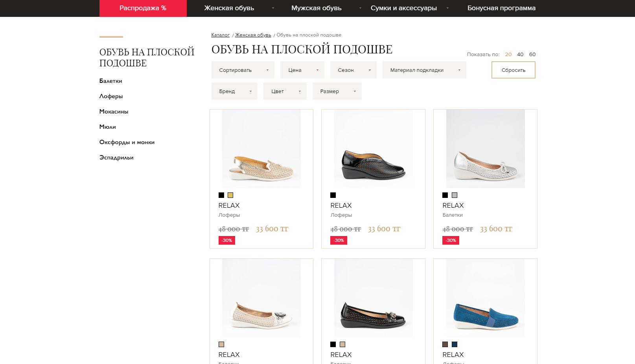
Task: Select Эспадрильи category in sidebar
Action: click(x=116, y=157)
